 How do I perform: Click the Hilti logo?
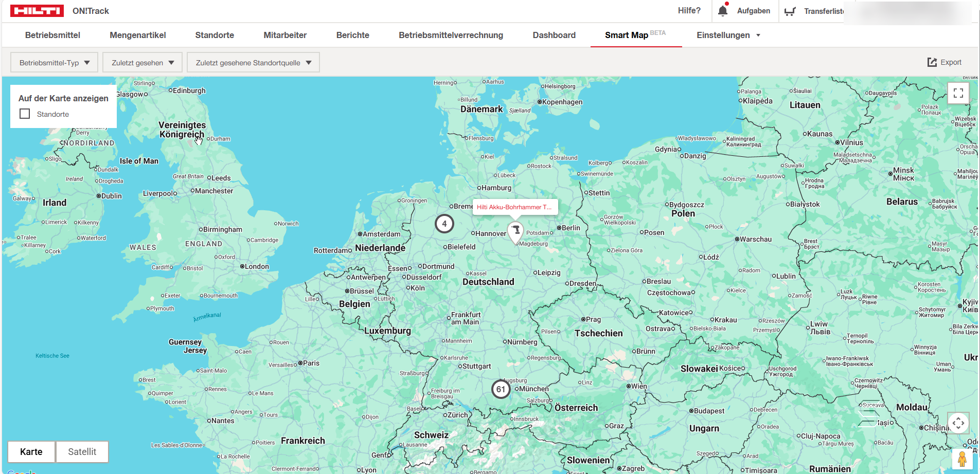click(x=37, y=11)
